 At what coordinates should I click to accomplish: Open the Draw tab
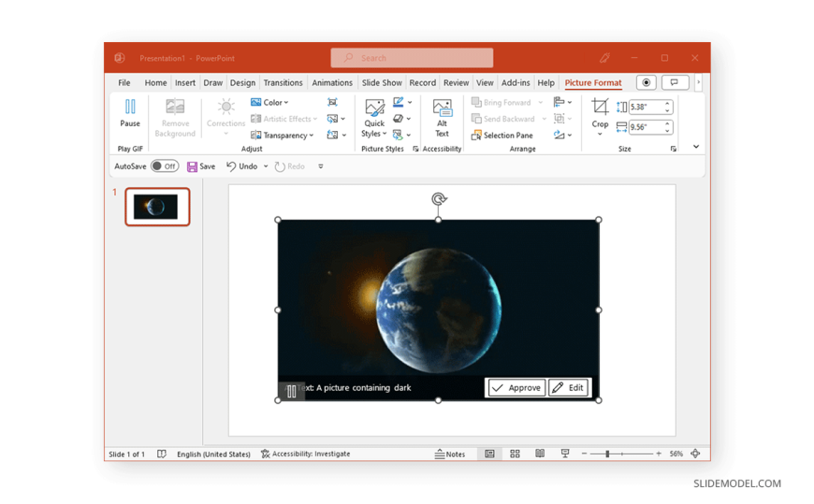tap(212, 82)
